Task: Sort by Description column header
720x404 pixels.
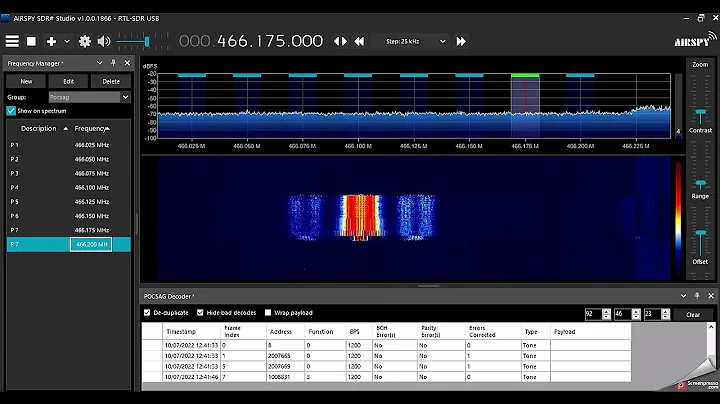Action: click(39, 129)
